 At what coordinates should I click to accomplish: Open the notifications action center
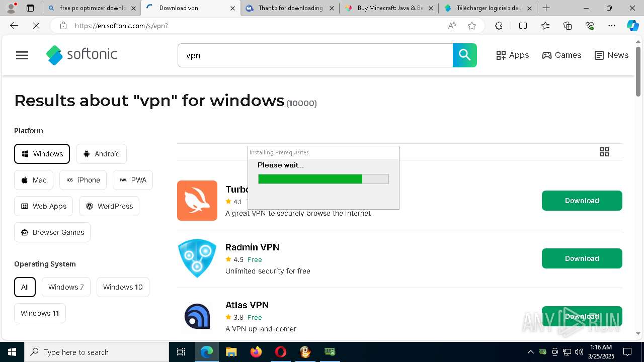[x=627, y=352]
